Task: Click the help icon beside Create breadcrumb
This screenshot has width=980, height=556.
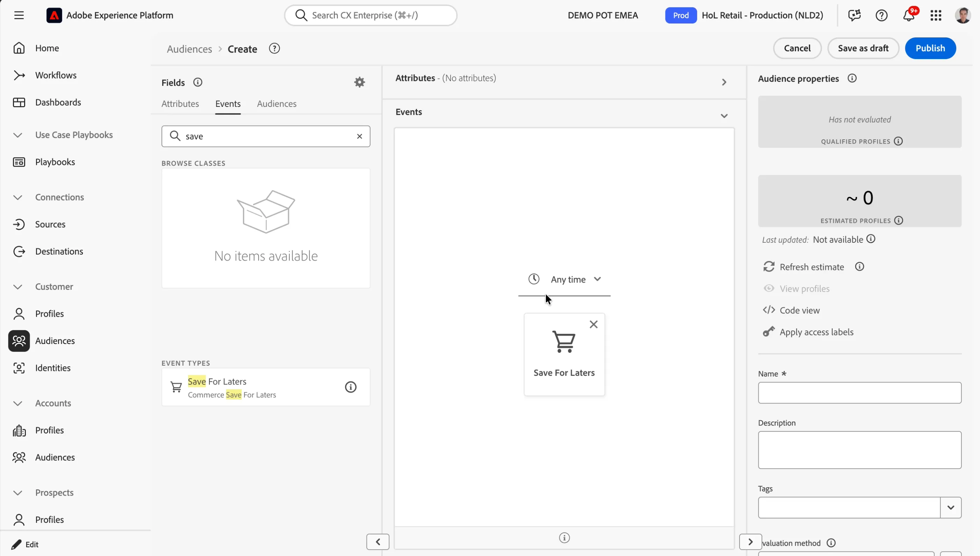Action: click(274, 49)
